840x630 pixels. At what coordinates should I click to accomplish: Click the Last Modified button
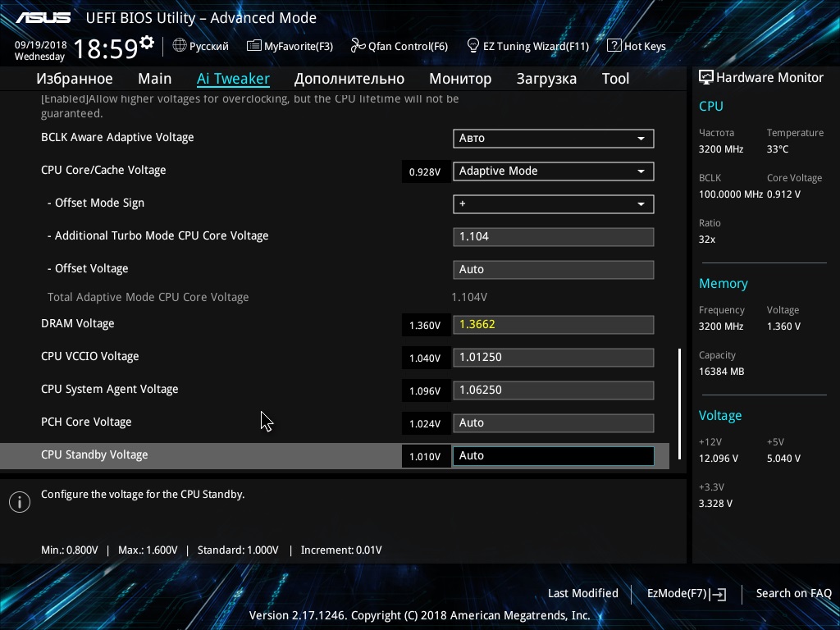click(x=583, y=594)
